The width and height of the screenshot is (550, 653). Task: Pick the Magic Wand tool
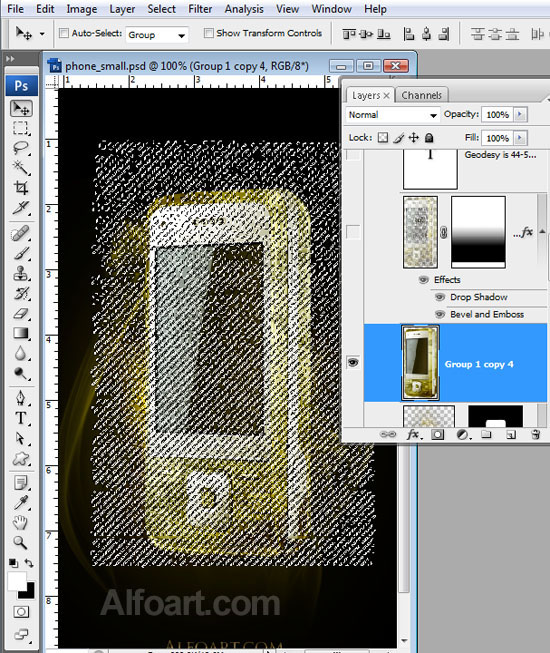pyautogui.click(x=20, y=168)
